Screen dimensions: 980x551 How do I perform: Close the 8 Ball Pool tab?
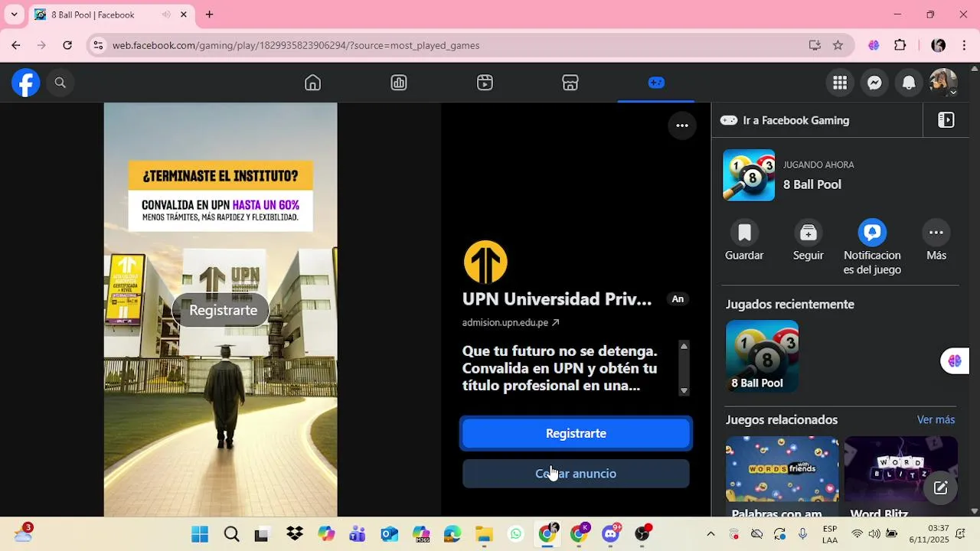(184, 15)
